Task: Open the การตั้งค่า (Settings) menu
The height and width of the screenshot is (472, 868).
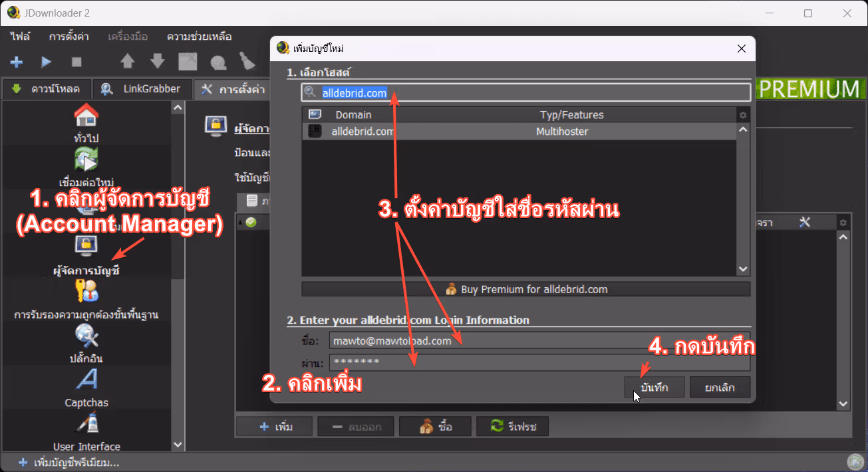Action: tap(69, 37)
